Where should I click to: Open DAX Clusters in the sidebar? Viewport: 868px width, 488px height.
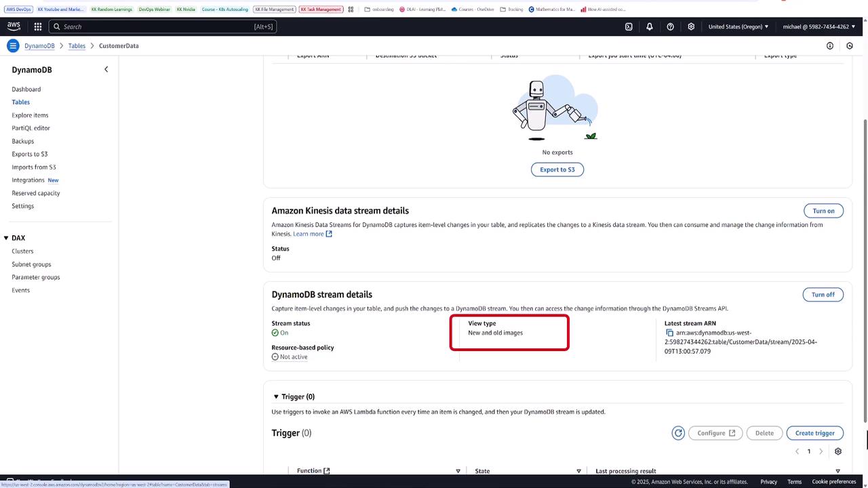[22, 251]
